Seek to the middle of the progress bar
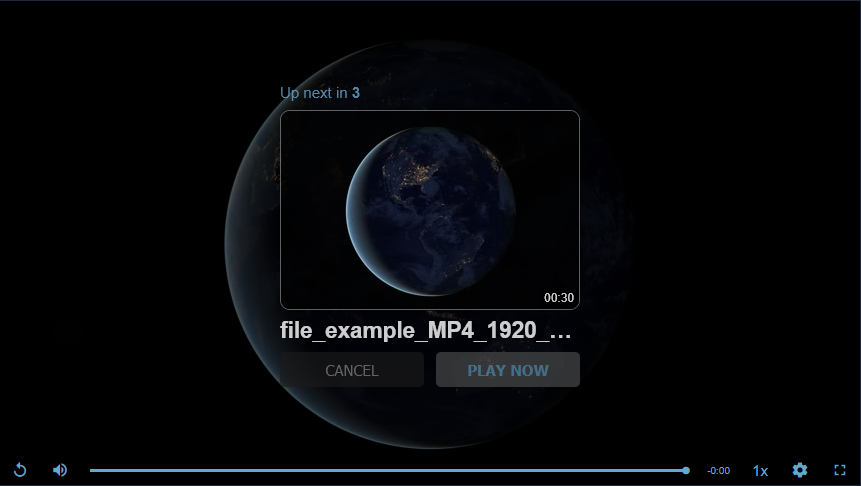This screenshot has height=486, width=861. point(388,471)
